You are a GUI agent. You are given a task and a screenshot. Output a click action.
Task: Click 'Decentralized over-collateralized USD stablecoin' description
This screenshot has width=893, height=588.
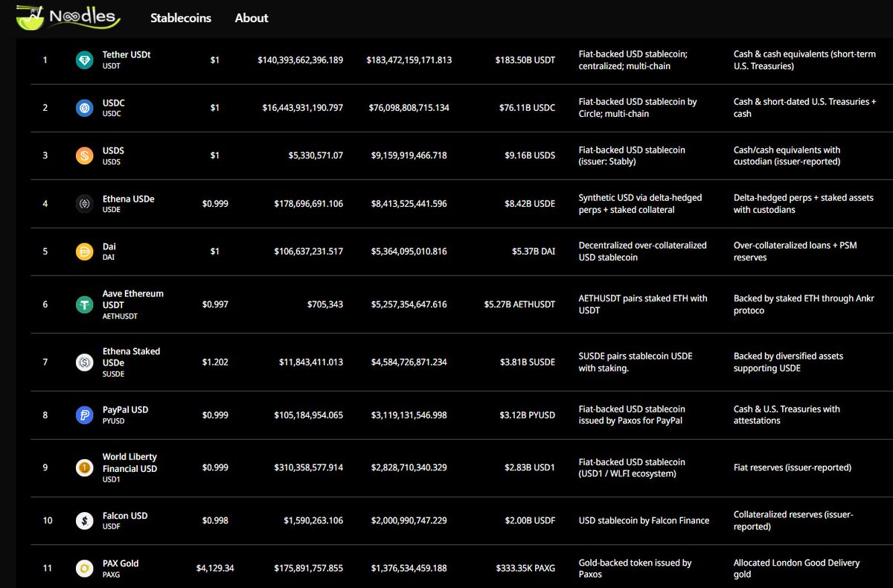point(643,252)
